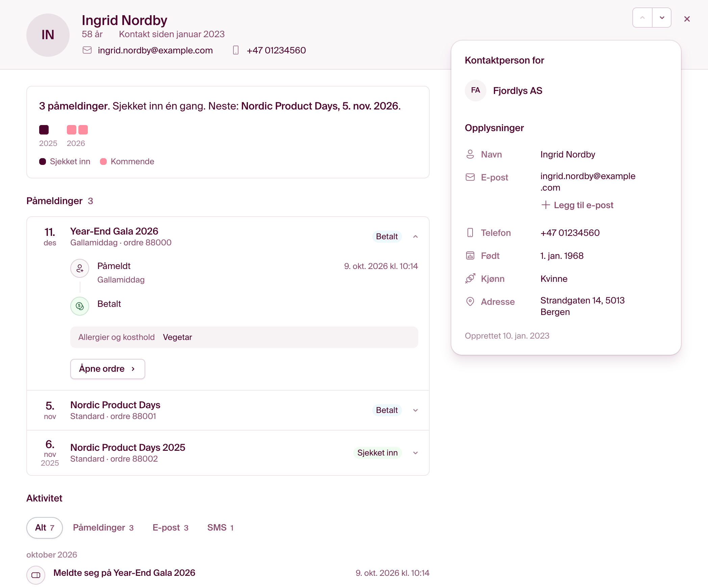Go to next contact with down arrow
Viewport: 708px width, 588px height.
coord(662,18)
